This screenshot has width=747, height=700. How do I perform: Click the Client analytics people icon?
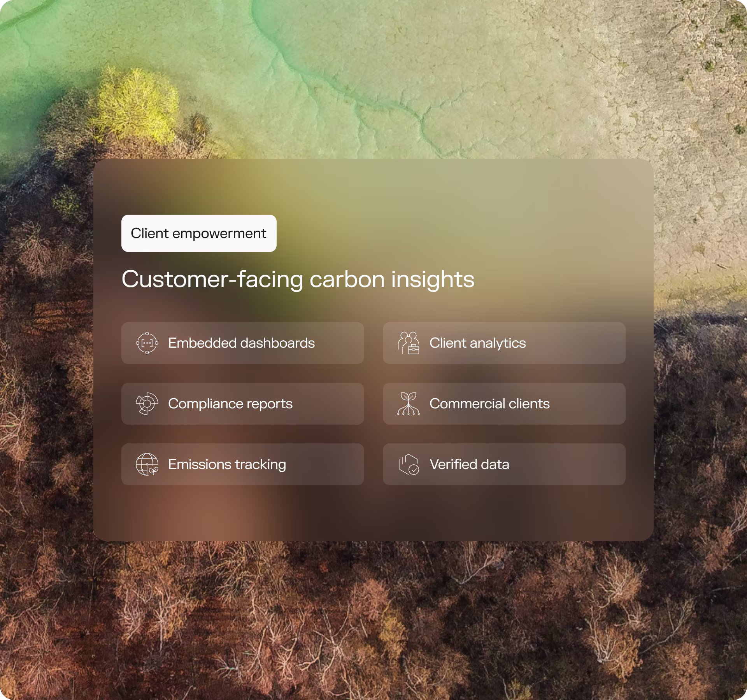tap(408, 343)
